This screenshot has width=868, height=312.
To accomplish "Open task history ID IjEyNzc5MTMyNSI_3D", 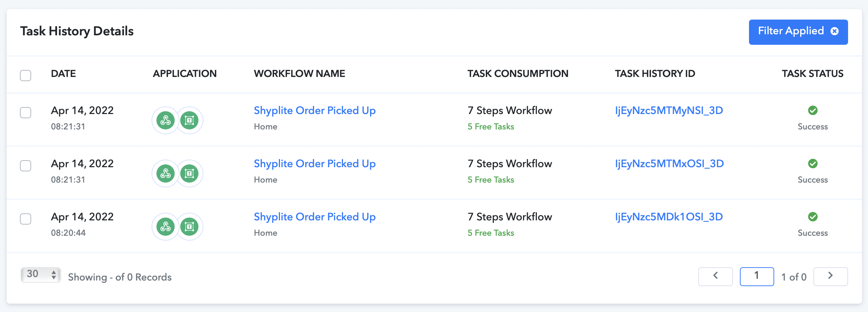I will (669, 111).
